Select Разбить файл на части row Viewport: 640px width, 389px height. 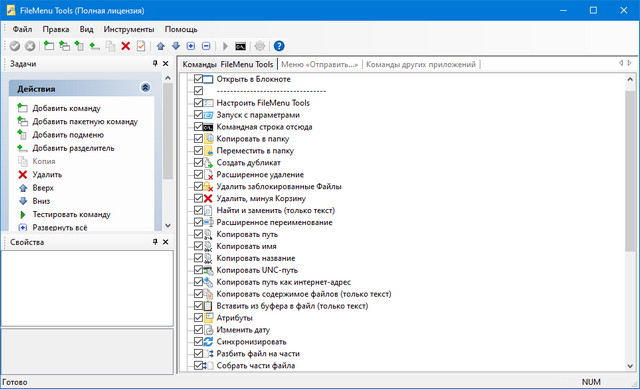click(x=258, y=353)
